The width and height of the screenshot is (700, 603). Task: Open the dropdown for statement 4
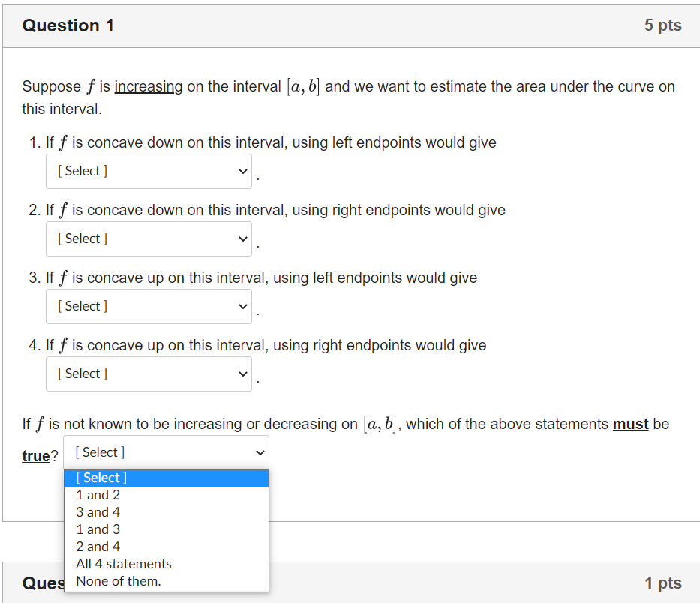click(x=148, y=373)
